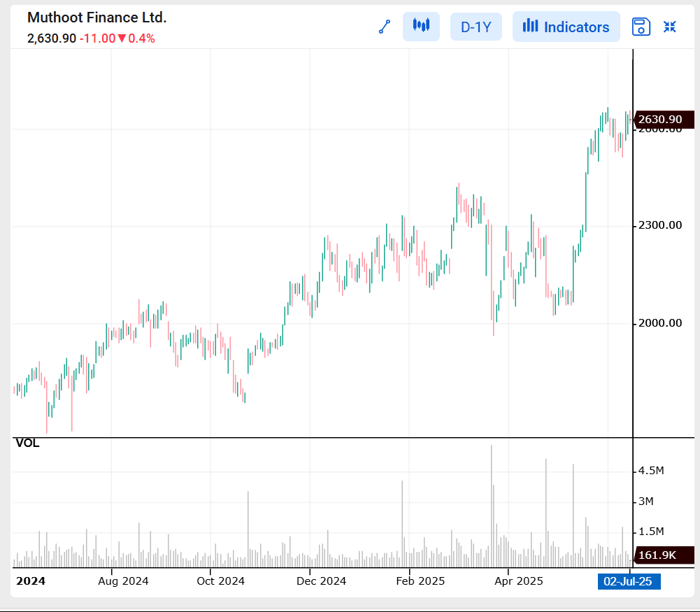Click the Muthoot Finance Ltd. title
This screenshot has height=612, width=700.
[97, 17]
